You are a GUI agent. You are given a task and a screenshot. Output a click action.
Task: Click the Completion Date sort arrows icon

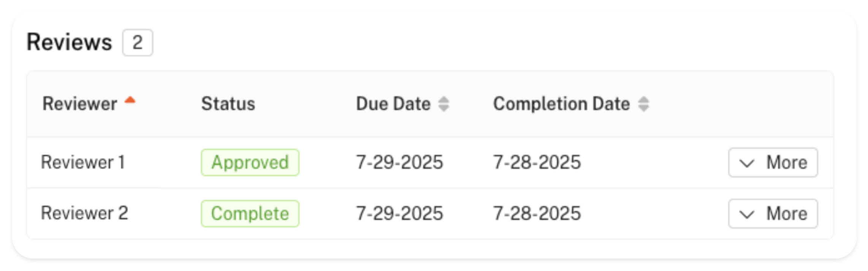pos(643,104)
